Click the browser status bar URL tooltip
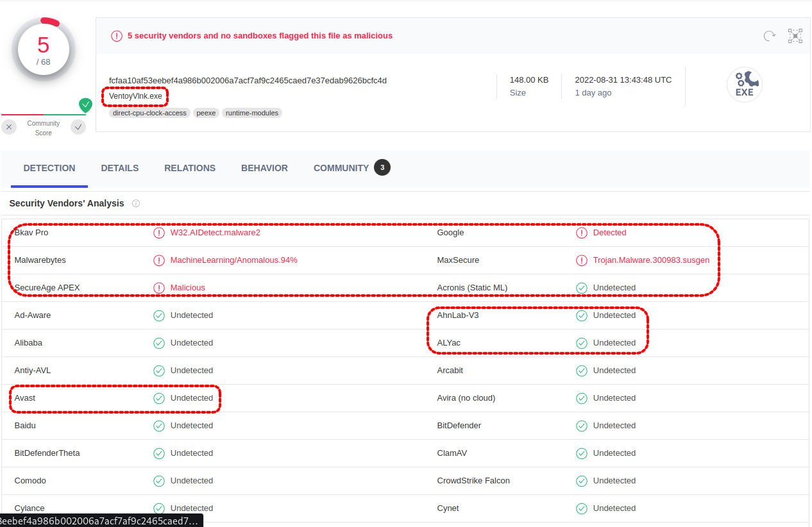The image size is (812, 527). coord(101,520)
